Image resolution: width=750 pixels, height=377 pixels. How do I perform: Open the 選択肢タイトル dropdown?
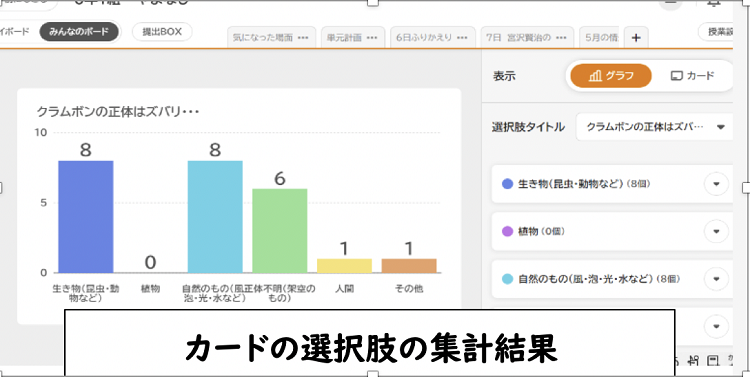coord(655,127)
